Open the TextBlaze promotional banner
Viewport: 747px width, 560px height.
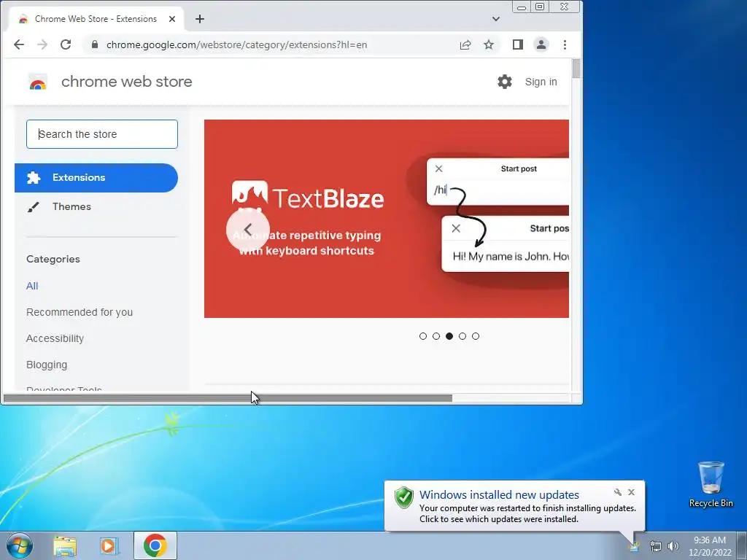coord(387,219)
